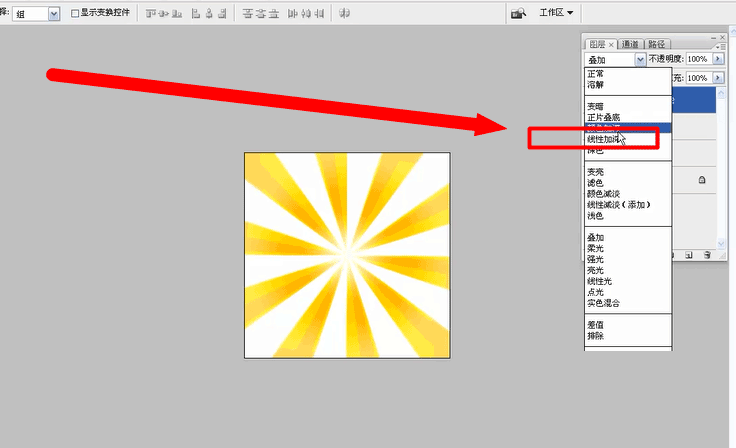Image resolution: width=736 pixels, height=448 pixels.
Task: Enable the 显示变换控件 checkbox
Action: point(75,14)
